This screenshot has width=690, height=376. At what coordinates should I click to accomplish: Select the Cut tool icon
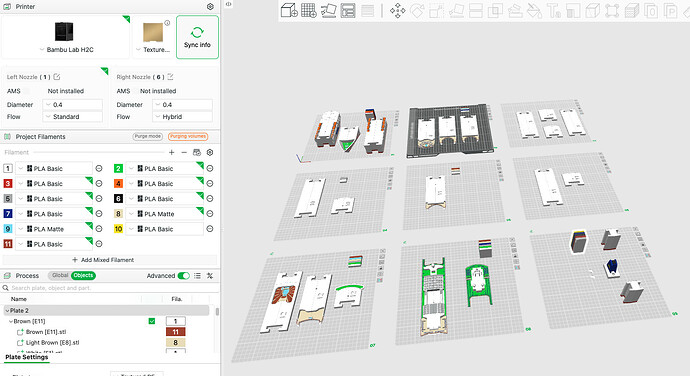point(476,11)
